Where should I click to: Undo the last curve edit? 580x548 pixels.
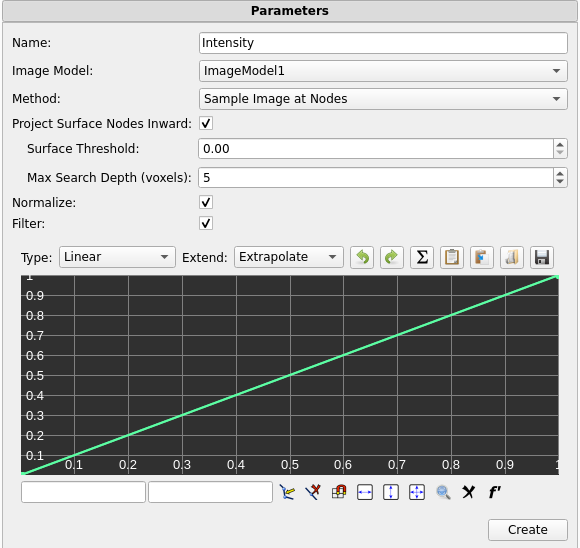coord(362,257)
